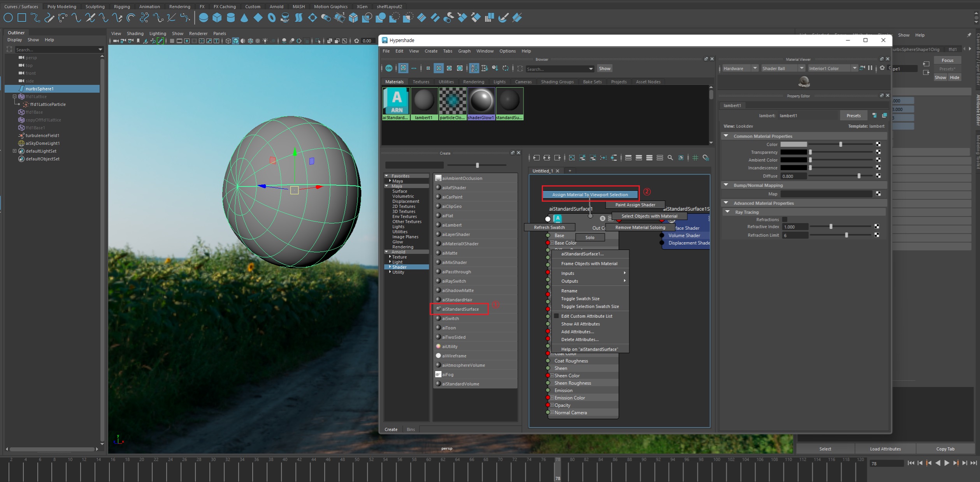Click the Load Attributes button
This screenshot has height=482, width=980.
pyautogui.click(x=885, y=449)
